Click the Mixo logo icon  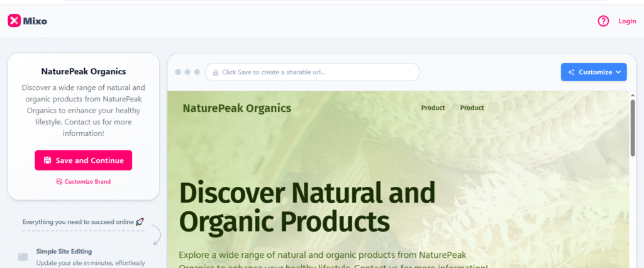click(14, 21)
